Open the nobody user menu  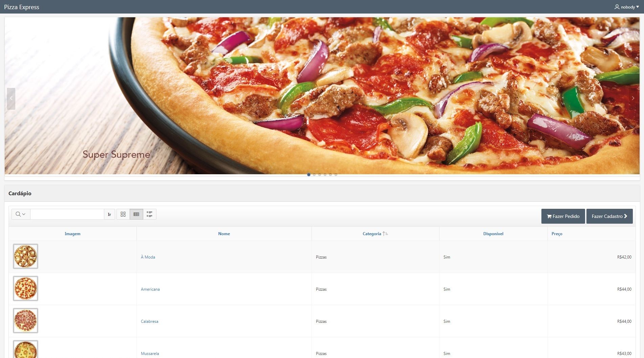click(x=626, y=7)
